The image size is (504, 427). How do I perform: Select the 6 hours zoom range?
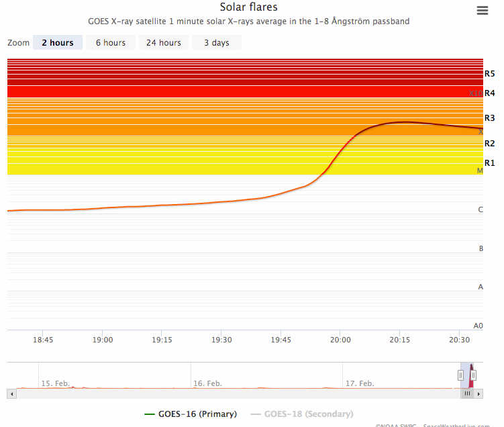click(x=111, y=42)
